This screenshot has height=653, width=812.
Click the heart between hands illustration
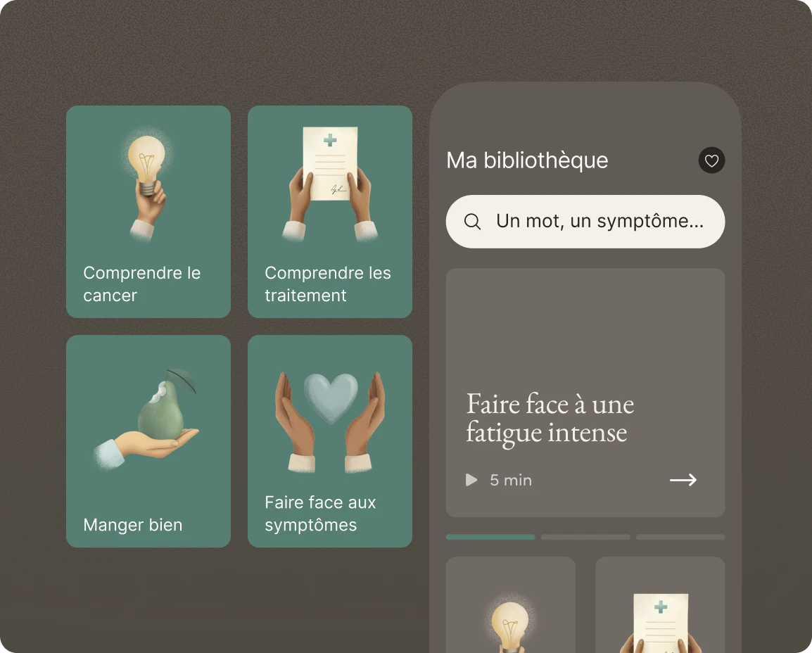tap(330, 421)
